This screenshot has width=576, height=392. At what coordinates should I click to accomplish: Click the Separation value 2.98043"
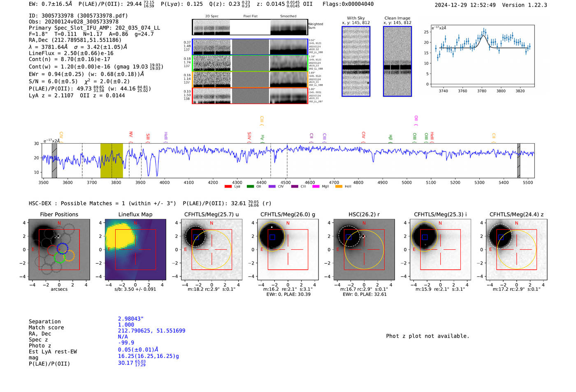(x=131, y=319)
